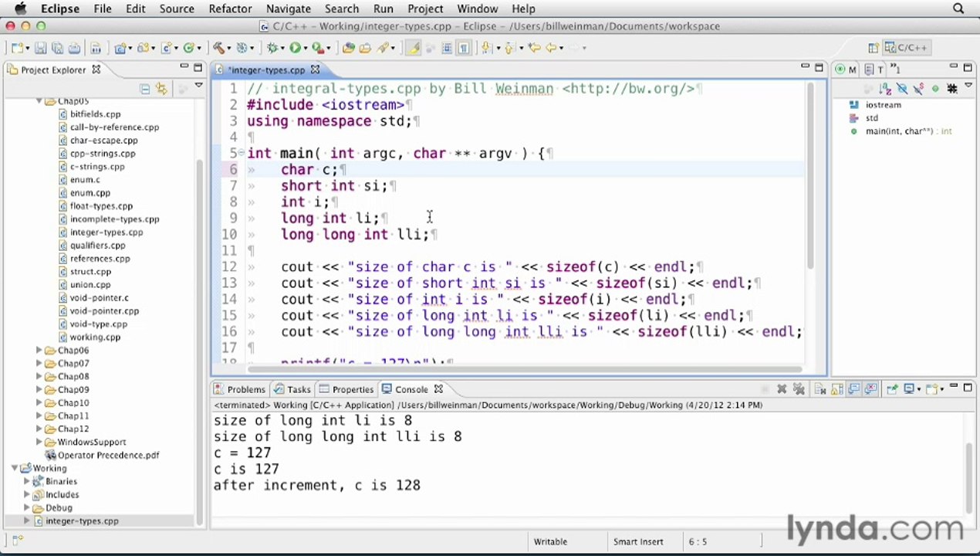Click the External Tools run icon

319,48
